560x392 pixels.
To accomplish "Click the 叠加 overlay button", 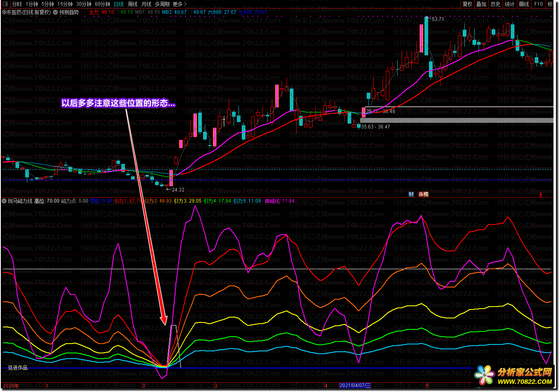I will click(x=481, y=4).
